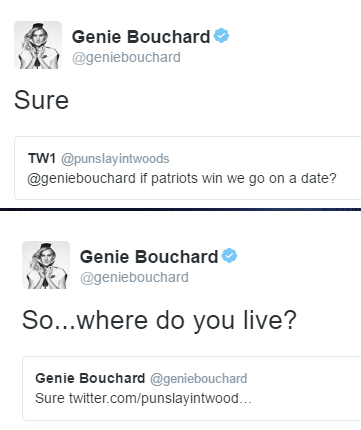Click the Genie Bouchard name above "So...where do you live?"
The image size is (361, 430).
[x=149, y=257]
